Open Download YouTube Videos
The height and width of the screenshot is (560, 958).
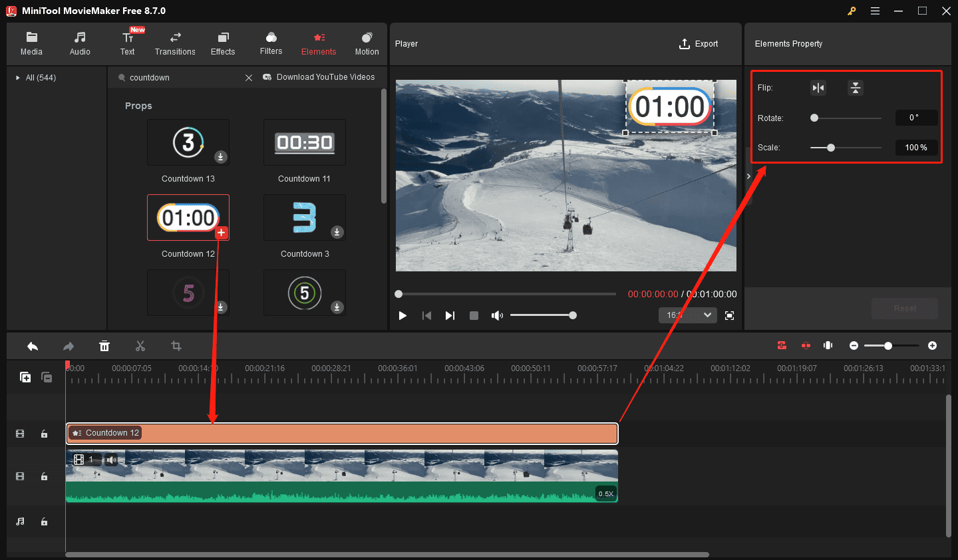[x=319, y=77]
